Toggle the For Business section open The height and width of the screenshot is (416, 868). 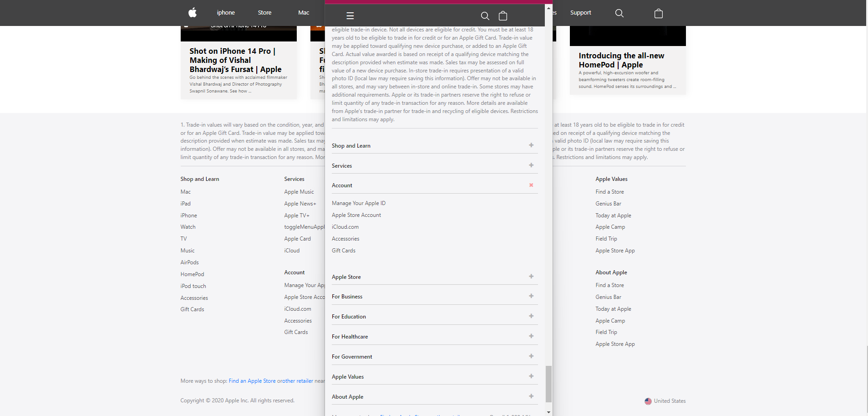(531, 296)
